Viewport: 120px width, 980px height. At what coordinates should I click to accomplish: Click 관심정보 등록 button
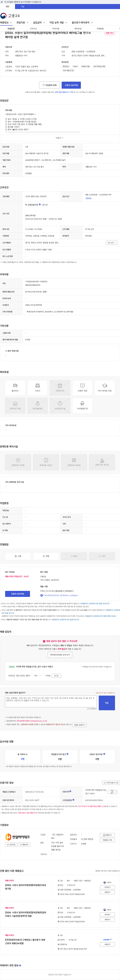point(49,85)
